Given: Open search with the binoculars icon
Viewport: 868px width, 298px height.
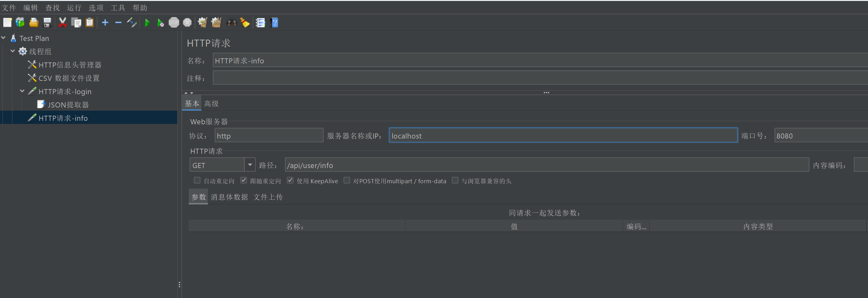Looking at the screenshot, I should coord(232,23).
